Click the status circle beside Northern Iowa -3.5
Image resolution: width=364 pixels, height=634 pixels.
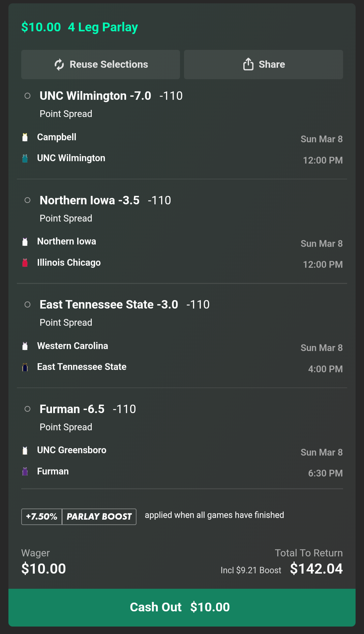tap(28, 200)
